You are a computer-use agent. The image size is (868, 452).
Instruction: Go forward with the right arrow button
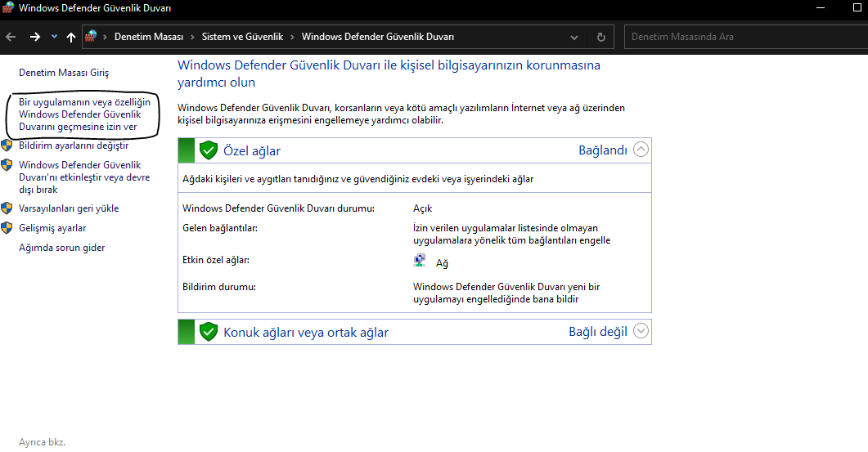coord(35,37)
